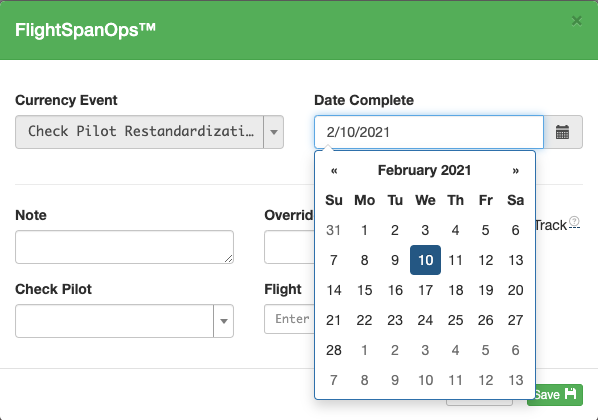Choose February 12 in the calendar

tap(485, 260)
